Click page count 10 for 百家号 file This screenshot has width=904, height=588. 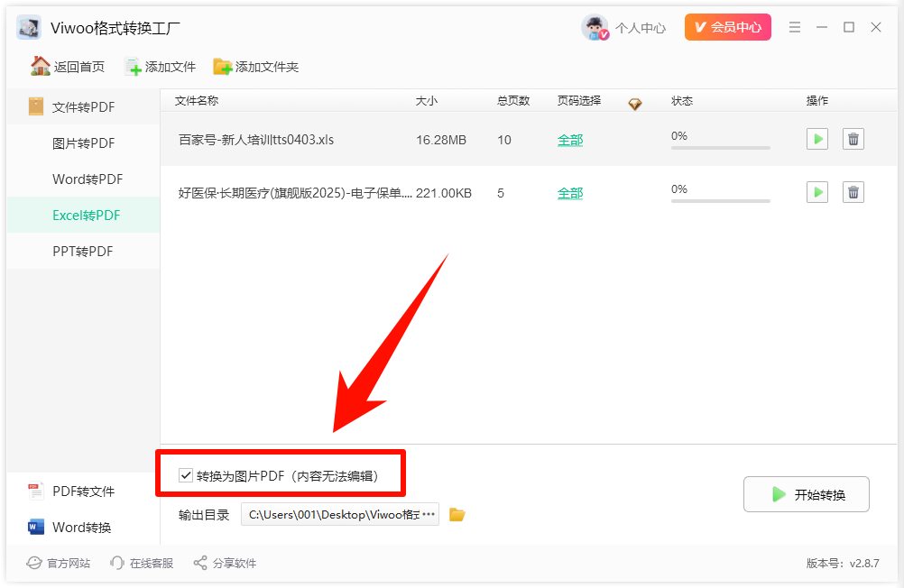pyautogui.click(x=504, y=140)
